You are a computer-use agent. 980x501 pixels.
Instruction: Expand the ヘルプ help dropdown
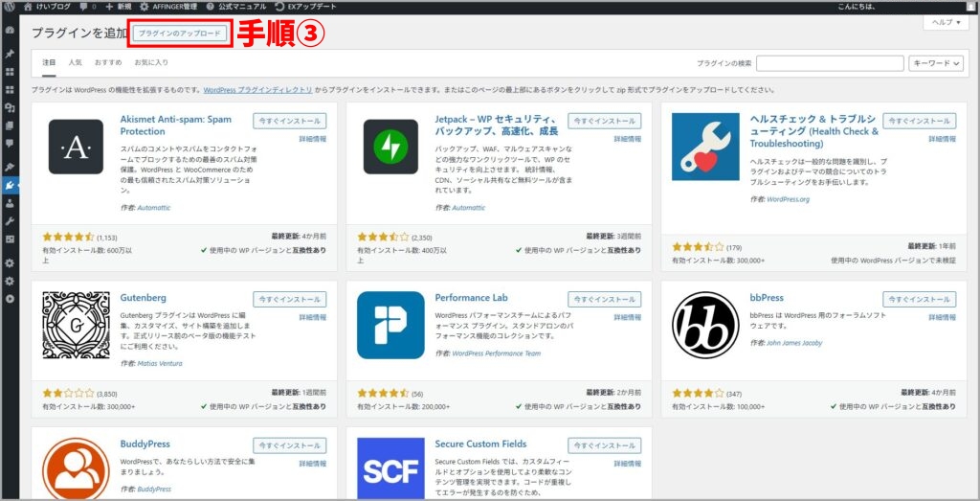pyautogui.click(x=946, y=22)
